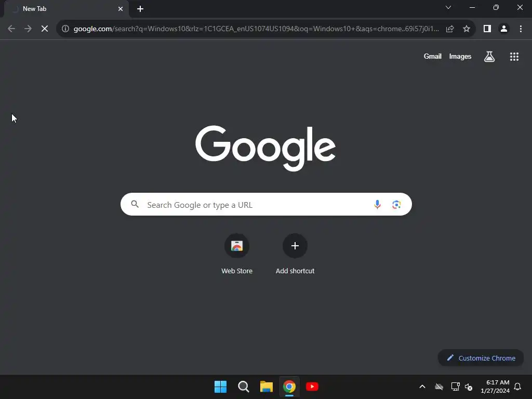Open the Windows Start menu
Image resolution: width=532 pixels, height=399 pixels.
[220, 387]
